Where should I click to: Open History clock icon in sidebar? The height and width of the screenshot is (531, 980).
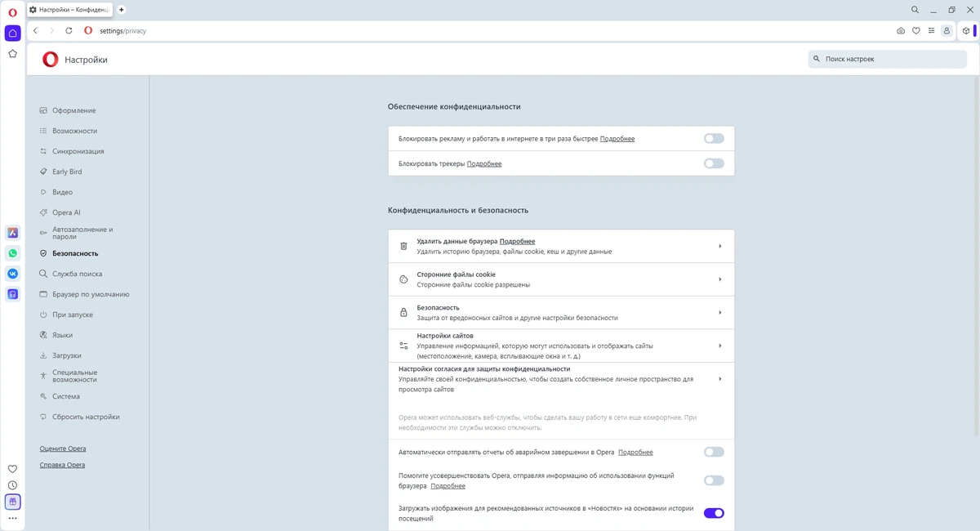(12, 485)
